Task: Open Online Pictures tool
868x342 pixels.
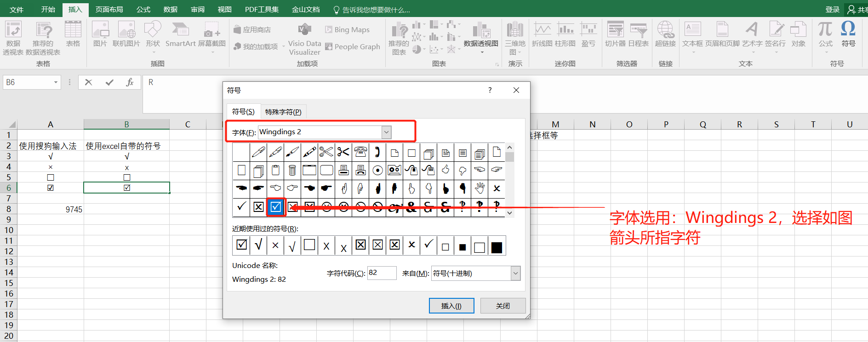Action: (x=126, y=34)
